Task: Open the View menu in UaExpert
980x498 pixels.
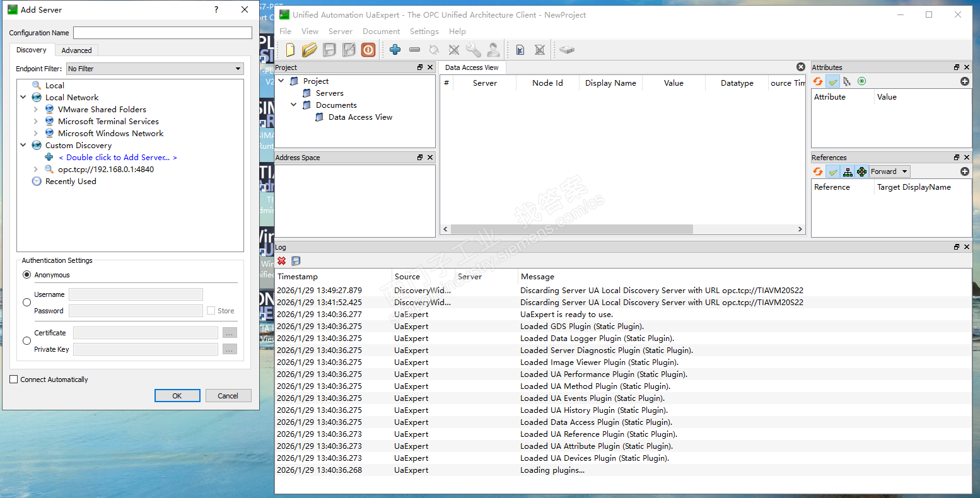Action: tap(310, 32)
